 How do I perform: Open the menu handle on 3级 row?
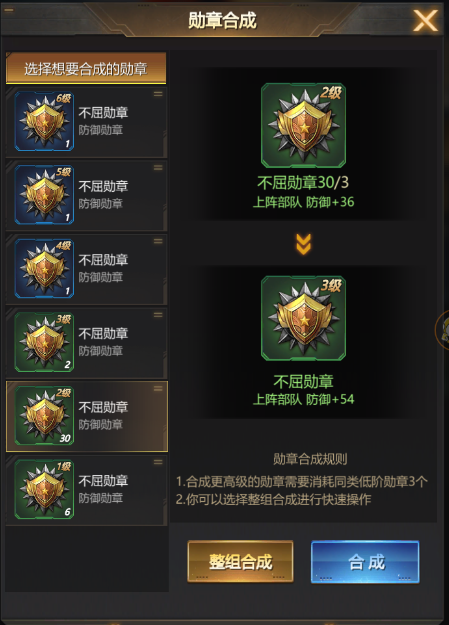158,315
